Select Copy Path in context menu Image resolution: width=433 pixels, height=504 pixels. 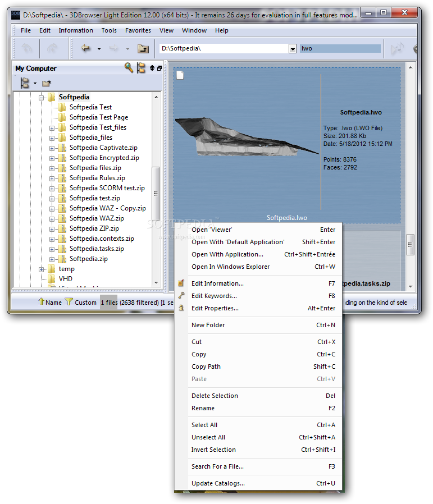point(258,366)
